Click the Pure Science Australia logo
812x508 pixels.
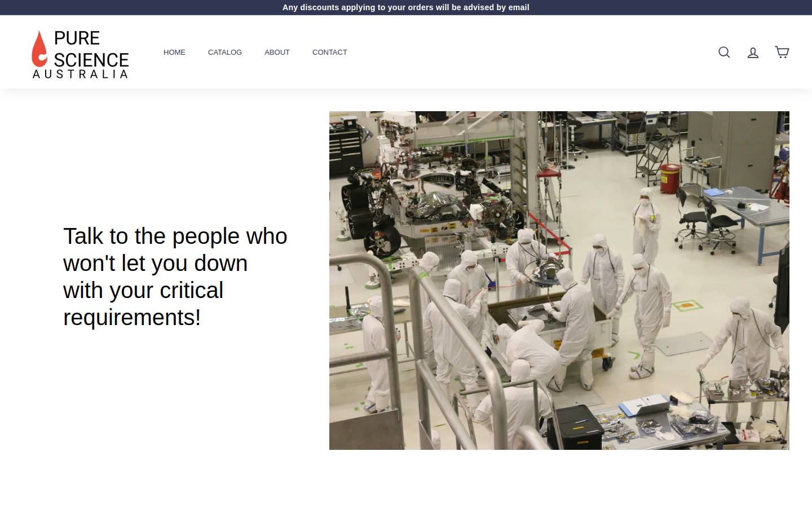[x=80, y=54]
